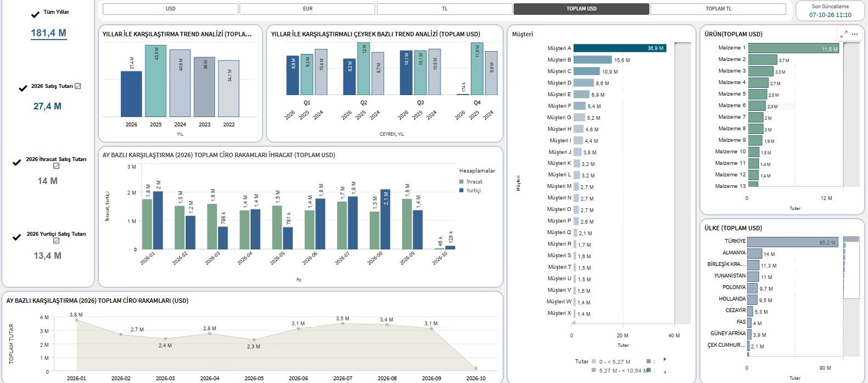The image size is (868, 383).
Task: Click the Müşteri D label
Action: [559, 83]
